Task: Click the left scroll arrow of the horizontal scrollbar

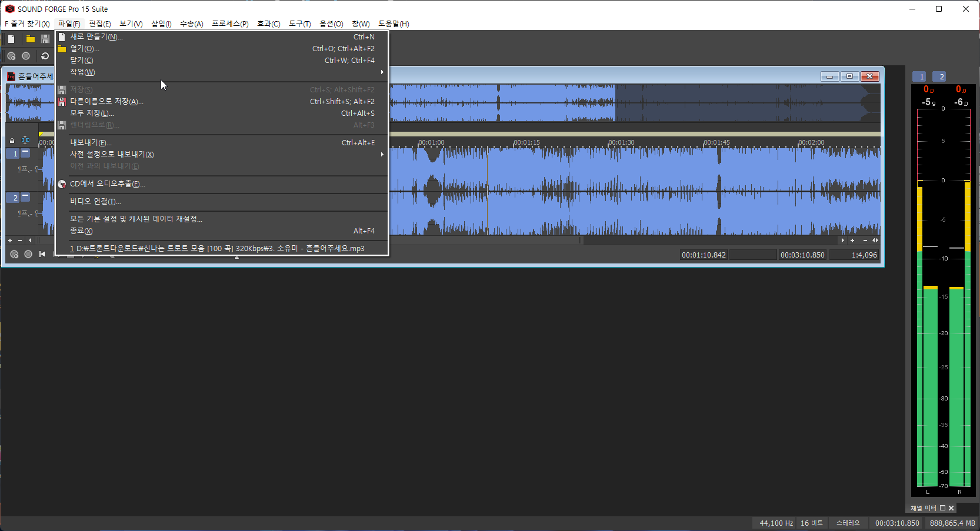Action: click(30, 240)
